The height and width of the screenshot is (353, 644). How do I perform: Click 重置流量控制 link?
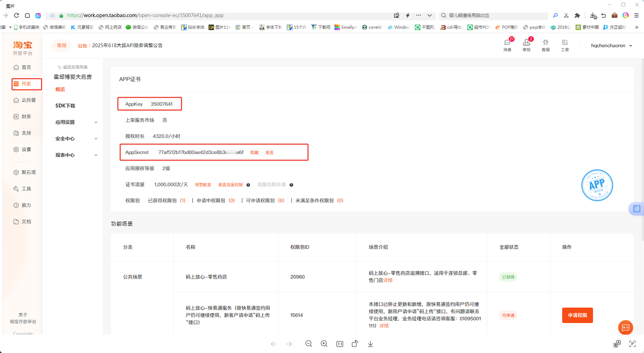coord(230,185)
